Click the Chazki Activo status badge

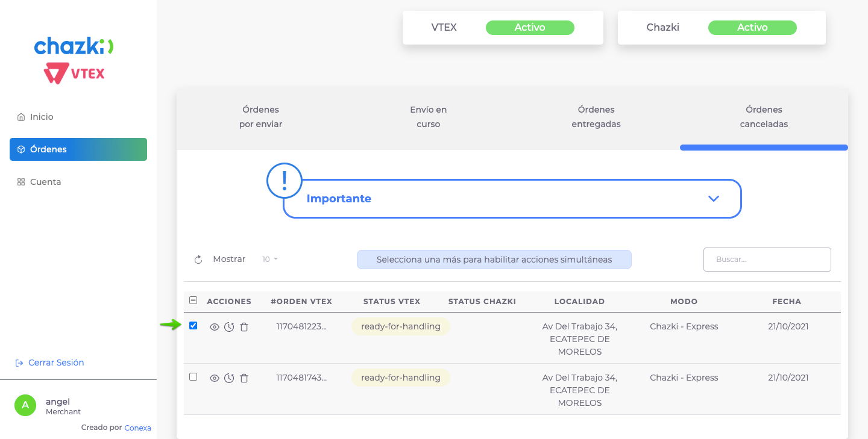pyautogui.click(x=752, y=28)
